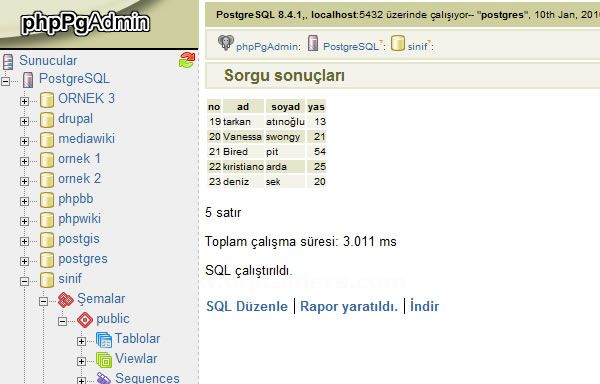Screen dimensions: 600x384
Task: Open Tablolar label in tree
Action: (137, 338)
